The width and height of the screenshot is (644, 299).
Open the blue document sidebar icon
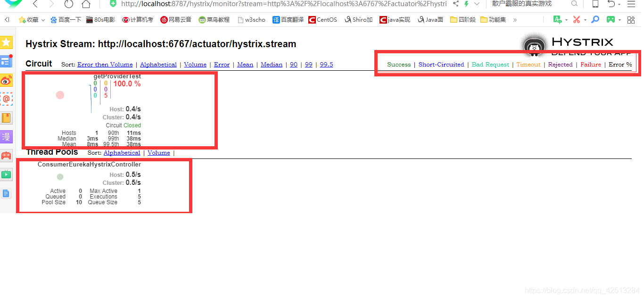[x=6, y=193]
